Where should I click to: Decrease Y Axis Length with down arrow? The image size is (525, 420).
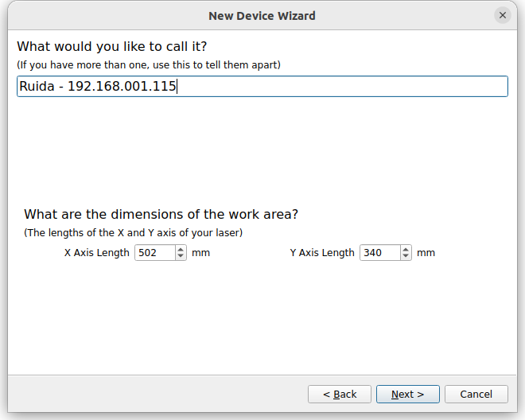pos(406,256)
